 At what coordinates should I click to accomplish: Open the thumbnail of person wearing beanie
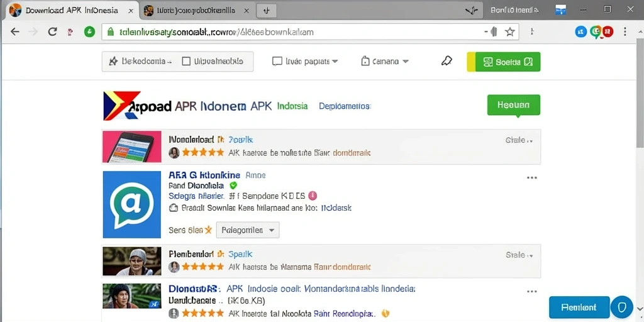coord(132,261)
